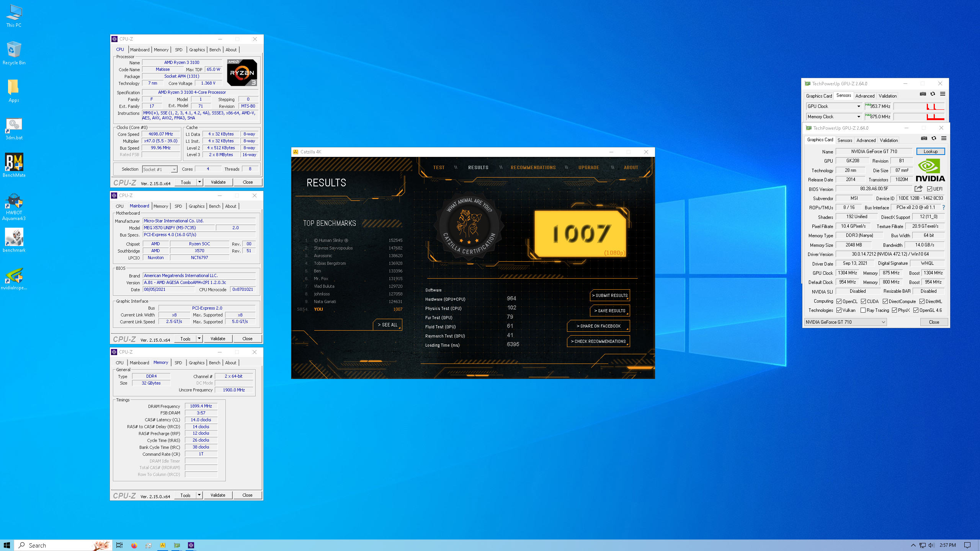Screen dimensions: 980x551
Task: Toggle OpenCL checkbox in GPU-Z
Action: coord(839,302)
